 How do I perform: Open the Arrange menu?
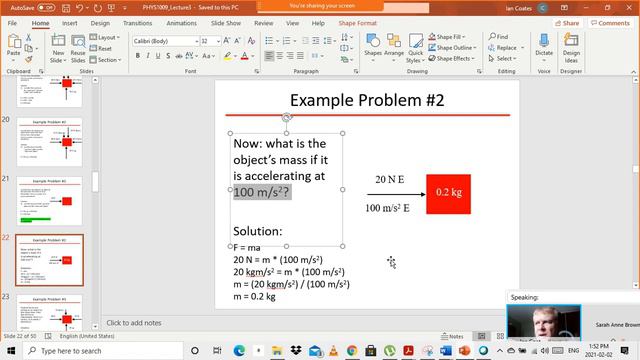394,48
